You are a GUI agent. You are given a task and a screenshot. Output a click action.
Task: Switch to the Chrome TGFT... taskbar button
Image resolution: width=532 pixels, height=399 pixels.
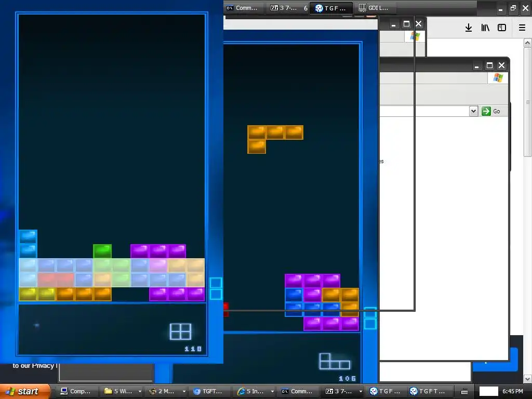coord(209,391)
